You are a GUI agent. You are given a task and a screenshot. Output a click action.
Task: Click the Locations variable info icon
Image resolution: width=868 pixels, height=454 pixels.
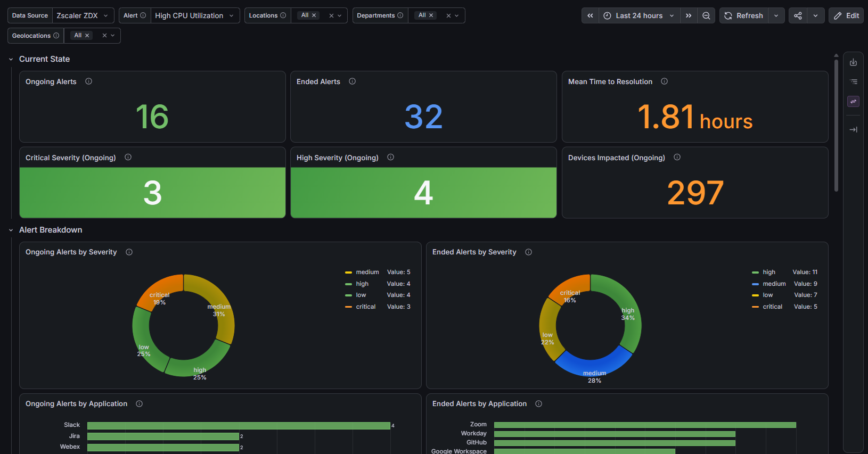pos(283,15)
